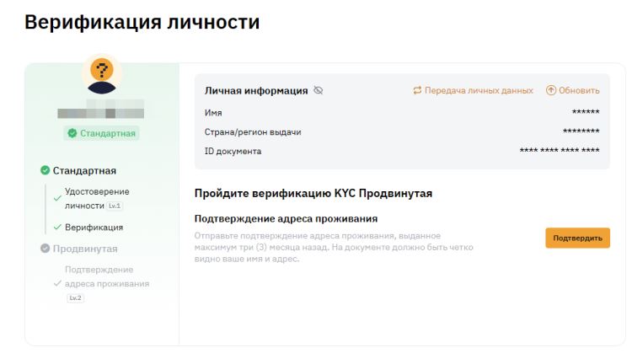Select Удостоверение личности step in sidebar
The height and width of the screenshot is (364, 632).
click(x=96, y=198)
